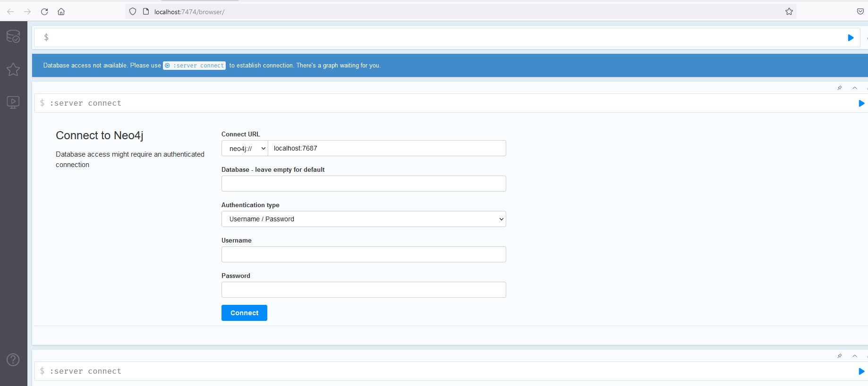Click the Connect to Neo4j heading
The width and height of the screenshot is (868, 386).
(x=100, y=135)
